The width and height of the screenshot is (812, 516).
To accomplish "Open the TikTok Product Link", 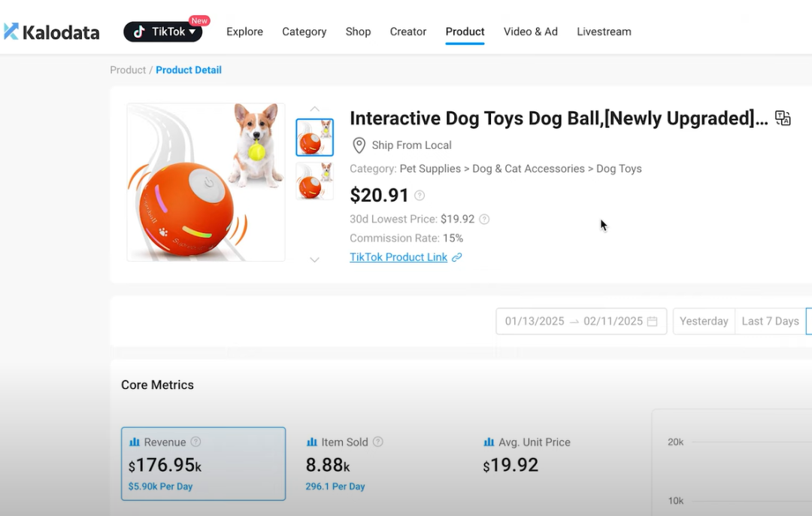I will pyautogui.click(x=398, y=257).
